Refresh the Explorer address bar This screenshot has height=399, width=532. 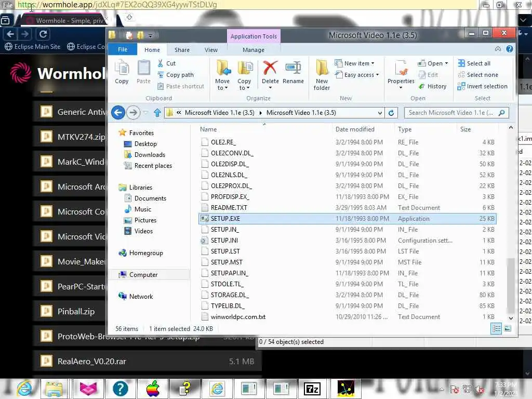click(391, 113)
